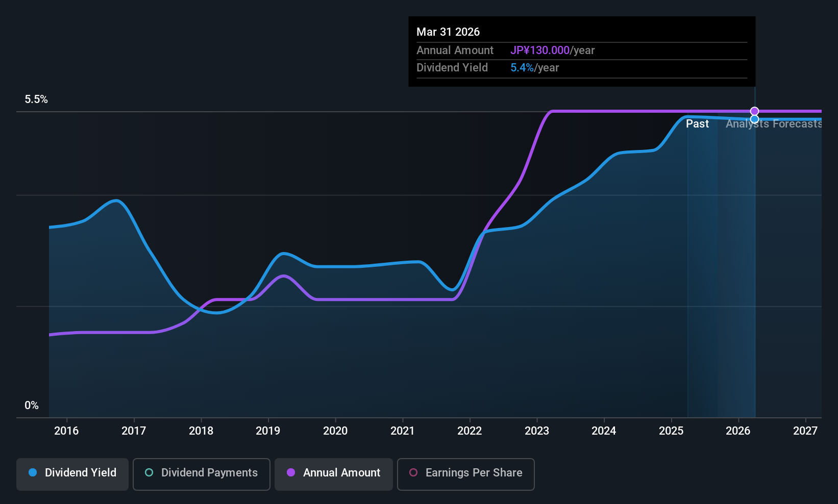Click the 2022 x-axis year label
The height and width of the screenshot is (504, 838).
coord(470,431)
